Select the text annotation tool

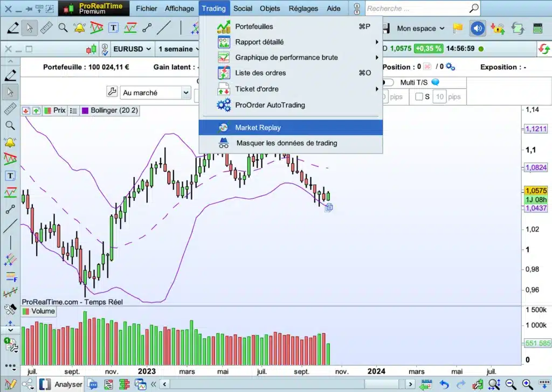point(113,27)
